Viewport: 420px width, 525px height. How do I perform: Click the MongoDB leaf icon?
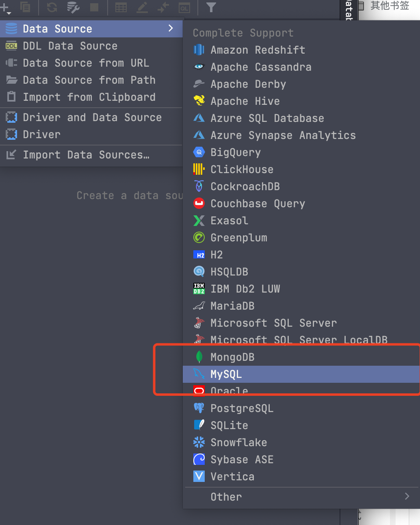[199, 357]
